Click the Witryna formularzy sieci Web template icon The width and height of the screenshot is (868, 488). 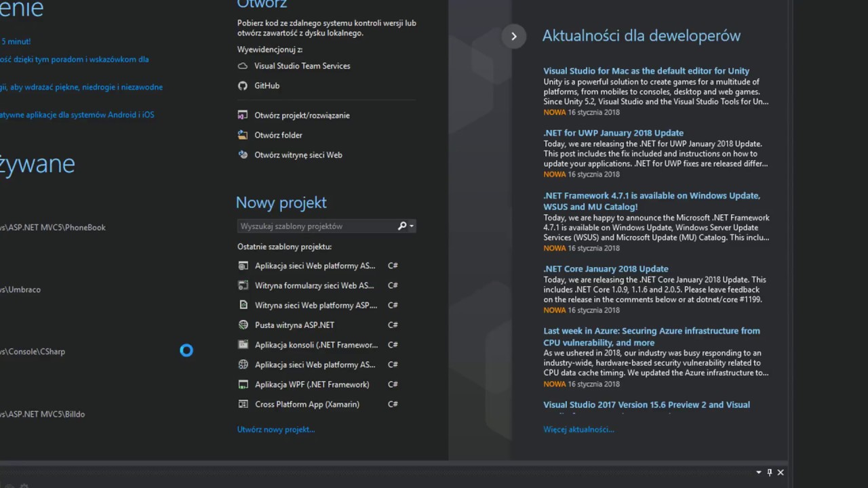click(x=243, y=285)
